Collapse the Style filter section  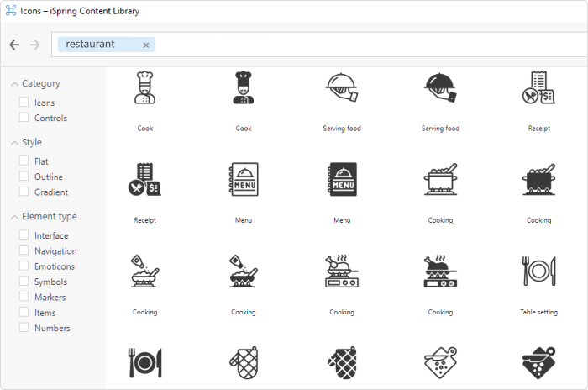click(14, 143)
